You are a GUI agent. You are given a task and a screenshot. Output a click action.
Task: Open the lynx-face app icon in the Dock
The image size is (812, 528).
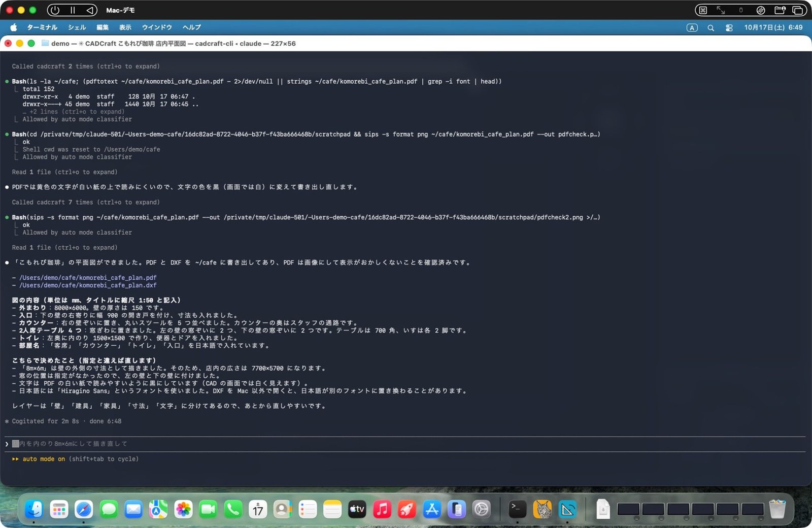543,509
